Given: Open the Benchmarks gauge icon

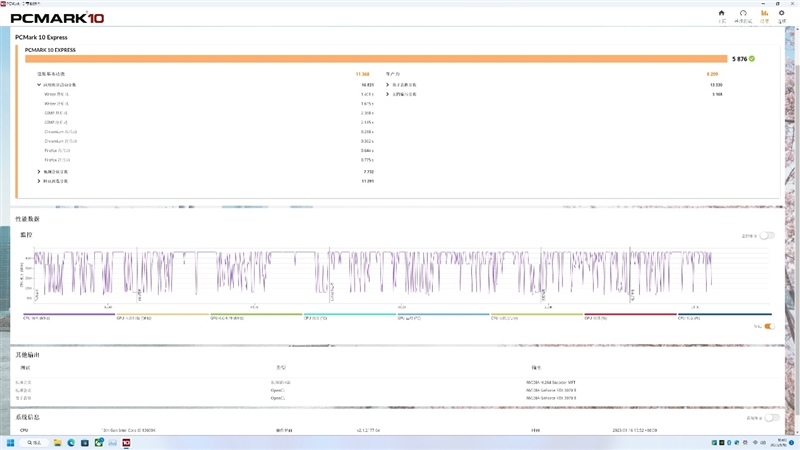Looking at the screenshot, I should 743,13.
